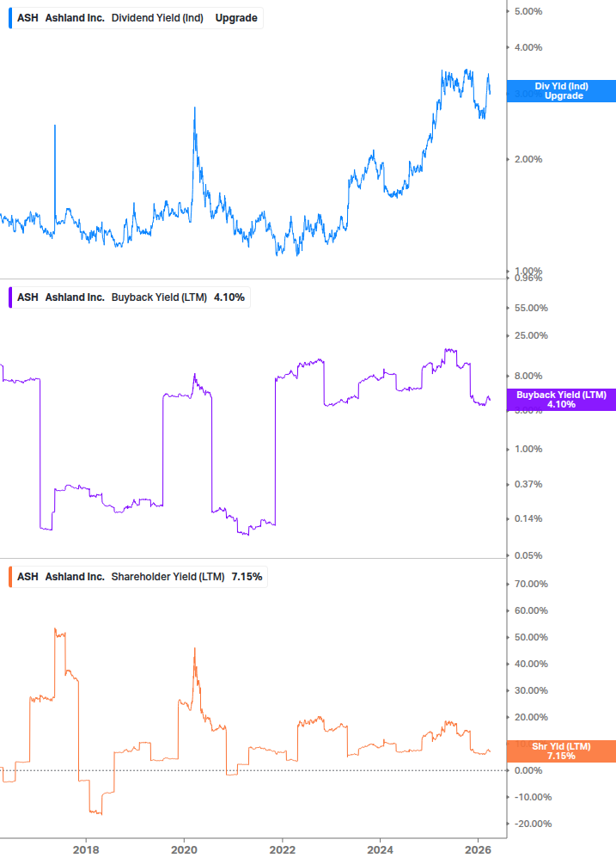Click the Buyback Yield (LTM) 4.10% axis tag

[x=561, y=400]
